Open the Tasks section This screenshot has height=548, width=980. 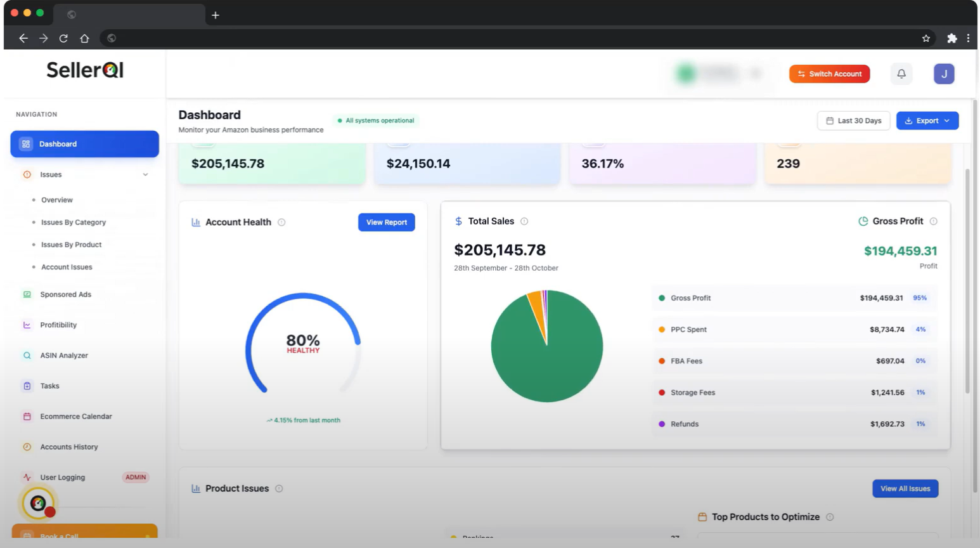(48, 386)
